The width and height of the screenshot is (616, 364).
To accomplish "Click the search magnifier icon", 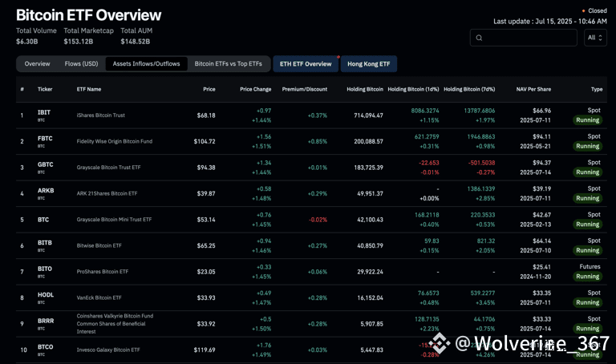I will (x=479, y=38).
